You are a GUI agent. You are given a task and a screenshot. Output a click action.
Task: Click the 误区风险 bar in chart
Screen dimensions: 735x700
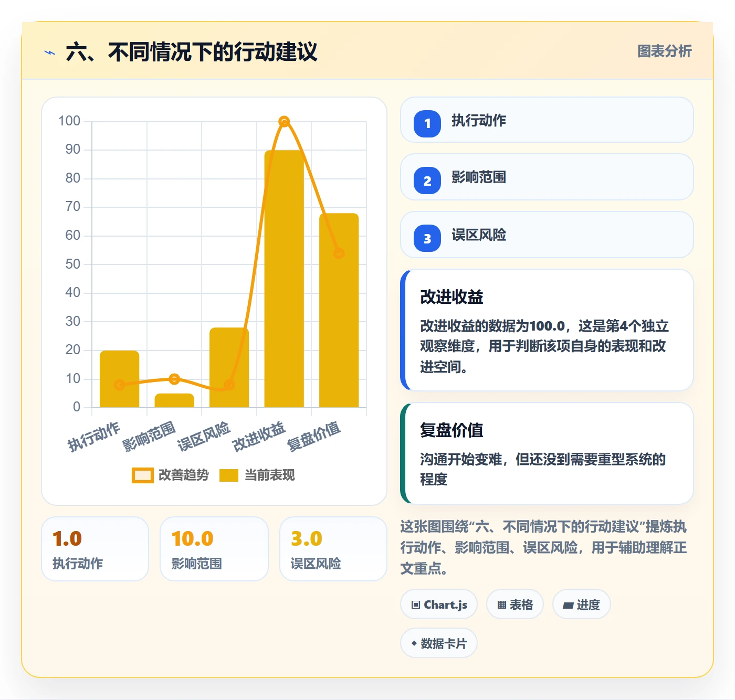coord(229,367)
